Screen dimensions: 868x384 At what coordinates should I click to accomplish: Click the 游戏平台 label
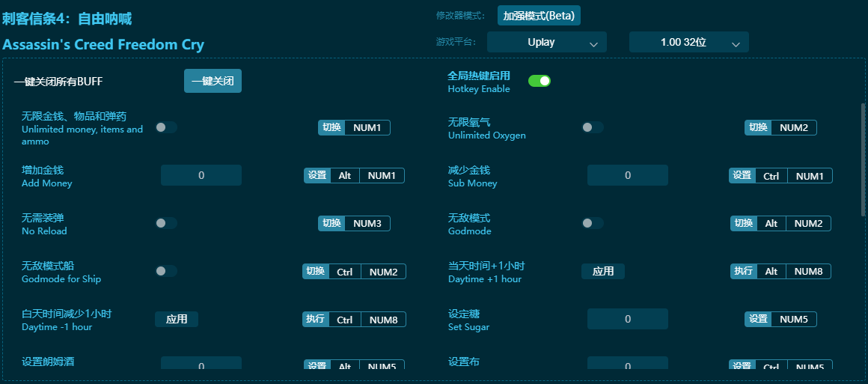[458, 42]
